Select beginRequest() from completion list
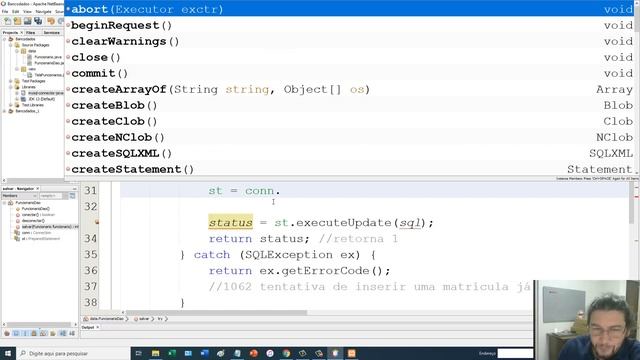 tap(349, 25)
